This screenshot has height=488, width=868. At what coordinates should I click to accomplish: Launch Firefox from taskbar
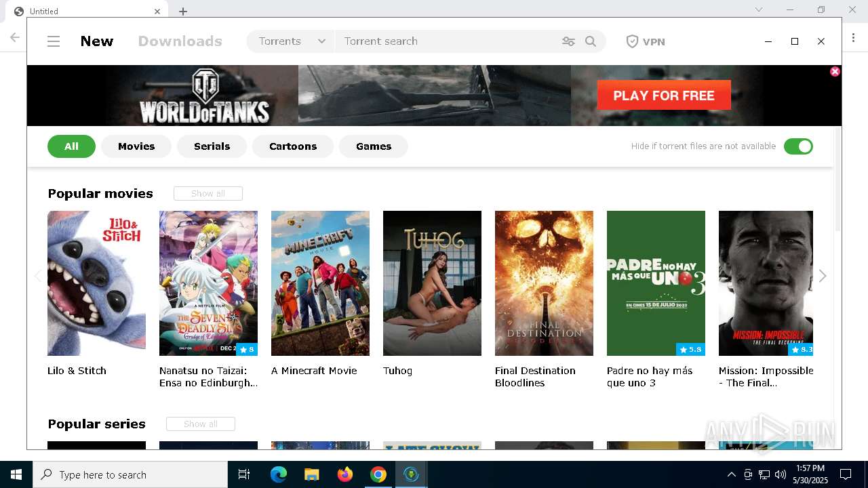(344, 474)
